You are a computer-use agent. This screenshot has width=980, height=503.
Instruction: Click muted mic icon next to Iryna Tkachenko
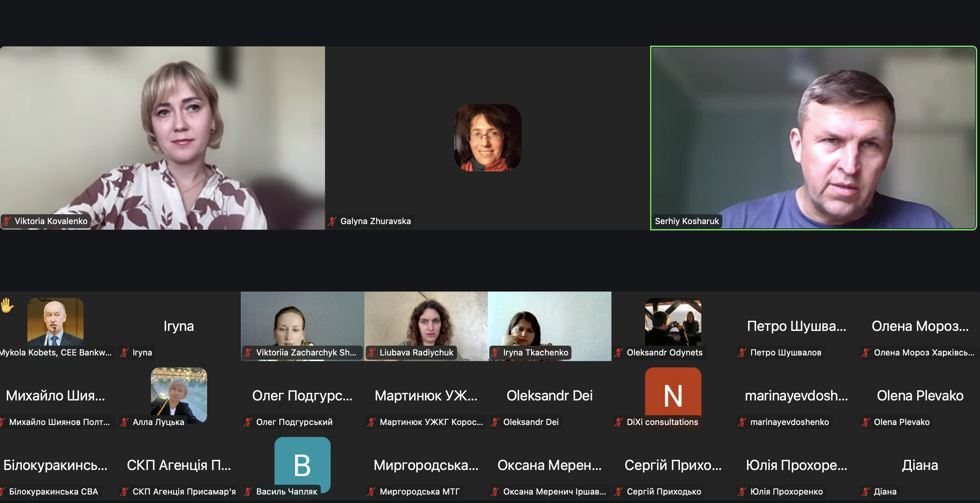(x=495, y=353)
